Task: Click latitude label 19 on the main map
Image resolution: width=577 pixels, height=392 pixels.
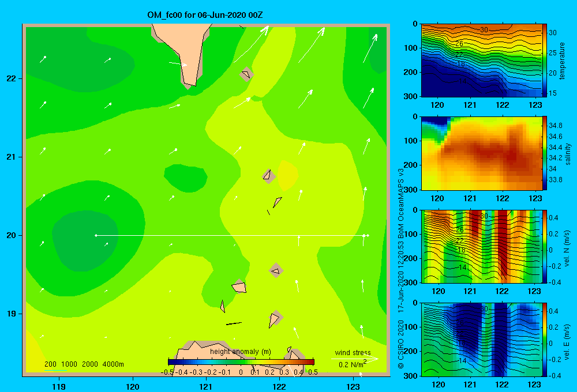Action: point(11,314)
